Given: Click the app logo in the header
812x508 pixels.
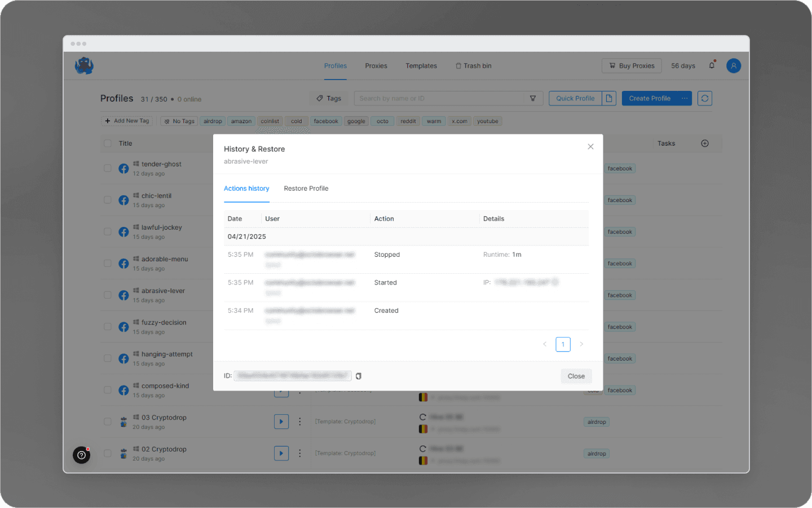Looking at the screenshot, I should click(x=84, y=66).
